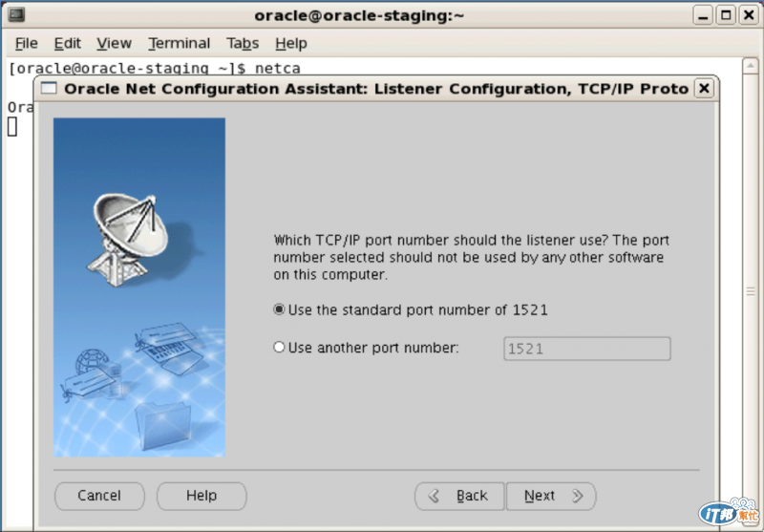Focus the custom port number input field
764x532 pixels.
pos(587,349)
